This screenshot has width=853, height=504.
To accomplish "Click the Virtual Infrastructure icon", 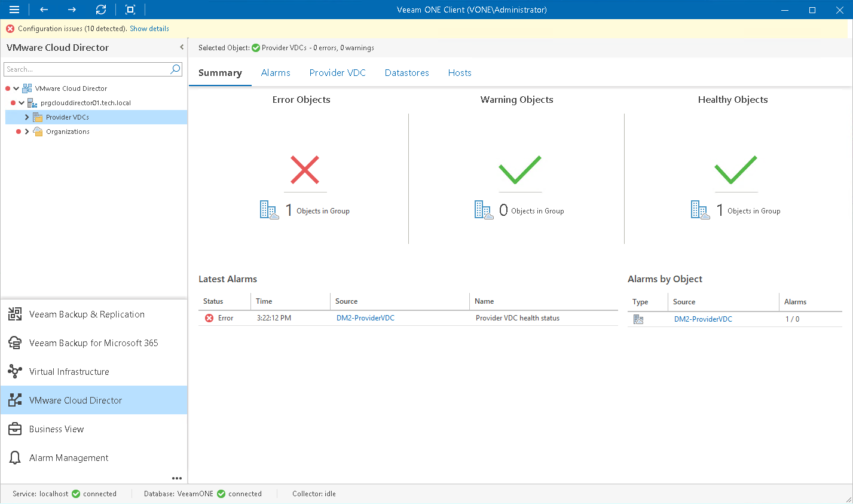I will point(15,372).
